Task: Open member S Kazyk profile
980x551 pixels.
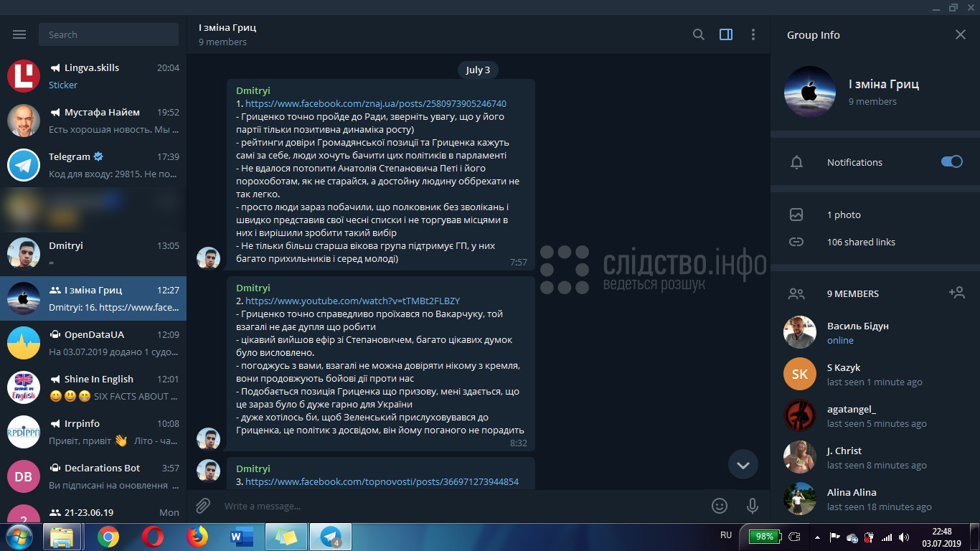Action: click(875, 374)
